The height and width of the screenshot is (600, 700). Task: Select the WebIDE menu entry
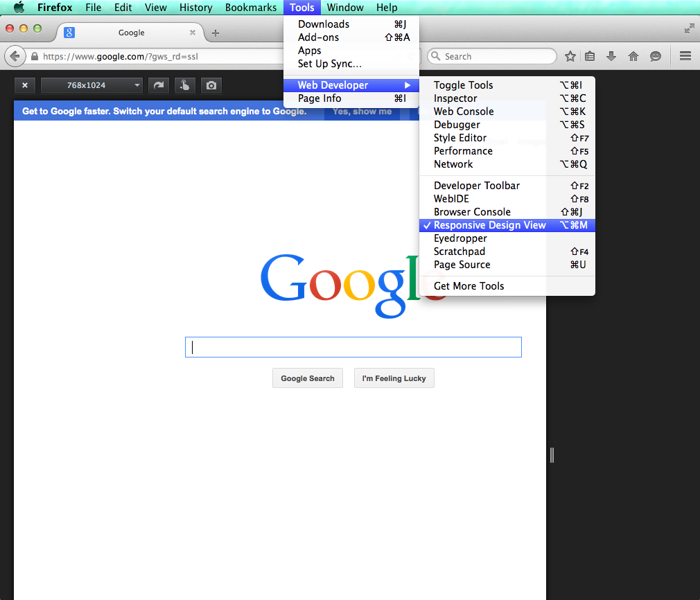point(507,199)
